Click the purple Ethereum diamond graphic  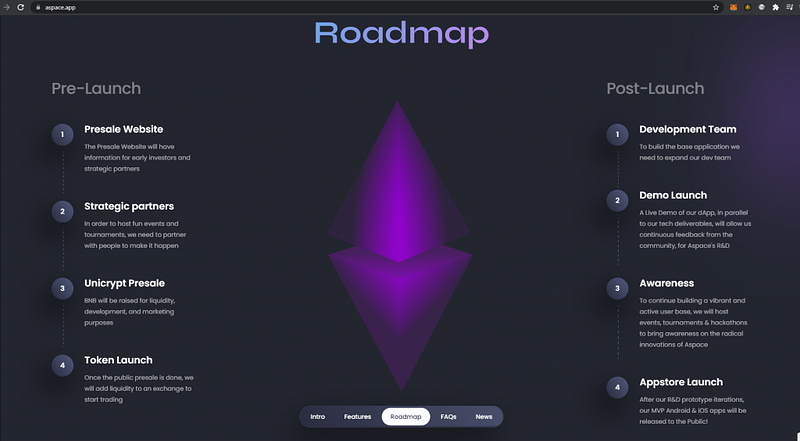(x=399, y=246)
